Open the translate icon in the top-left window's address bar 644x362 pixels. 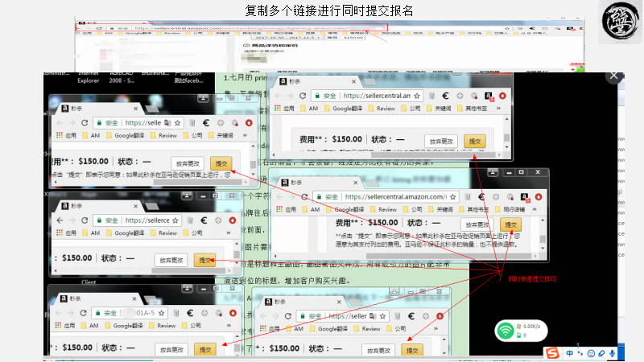click(x=167, y=123)
